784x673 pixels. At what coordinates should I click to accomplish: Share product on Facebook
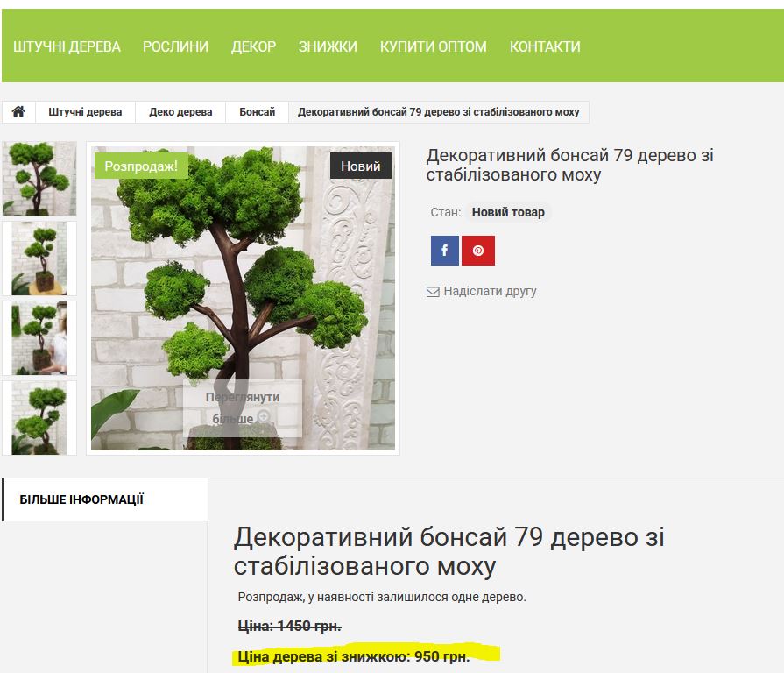445,250
